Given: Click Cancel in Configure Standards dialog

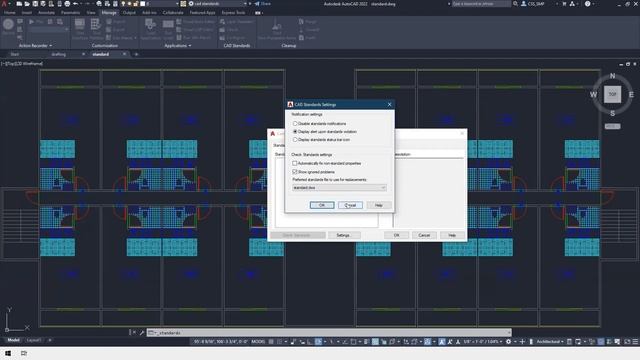Looking at the screenshot, I should (424, 235).
